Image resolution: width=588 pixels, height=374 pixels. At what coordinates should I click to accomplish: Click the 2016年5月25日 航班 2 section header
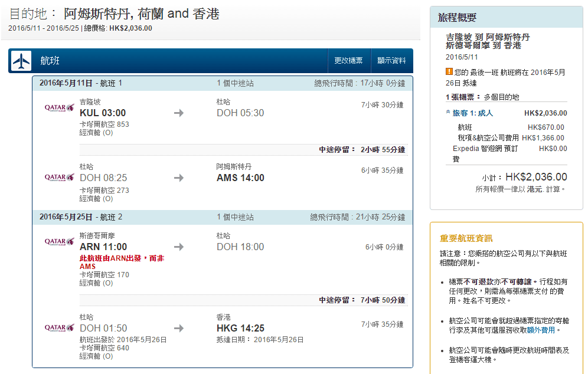81,217
